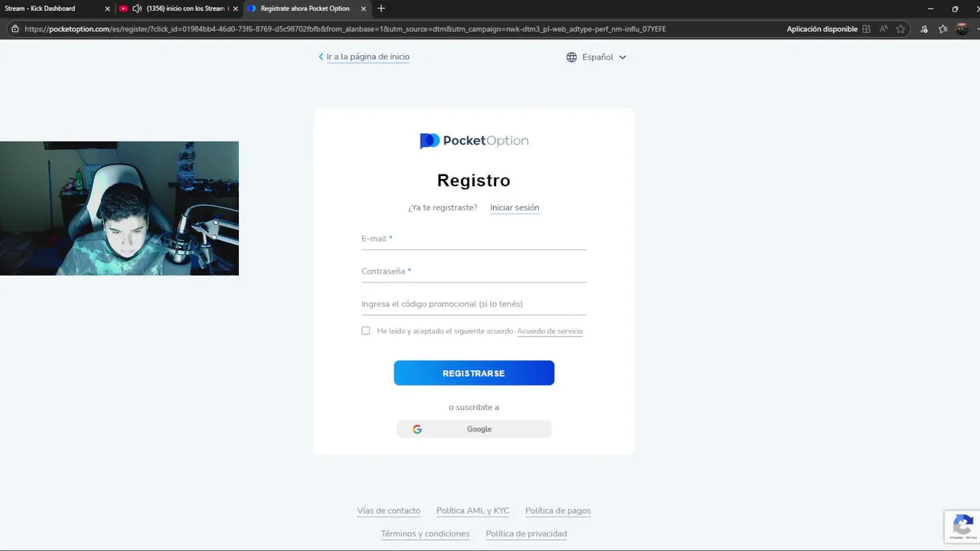
Task: Accept the Acuerdo de servicio checkbox
Action: pyautogui.click(x=366, y=331)
